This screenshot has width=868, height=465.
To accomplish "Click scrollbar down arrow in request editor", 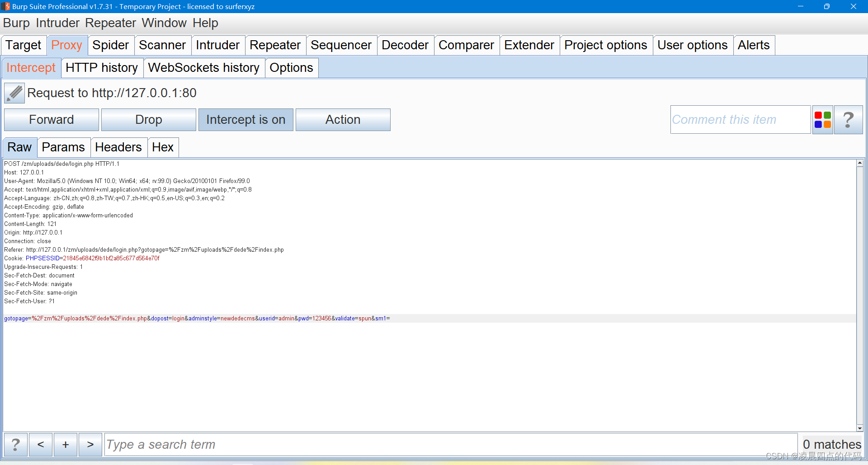I will [859, 428].
